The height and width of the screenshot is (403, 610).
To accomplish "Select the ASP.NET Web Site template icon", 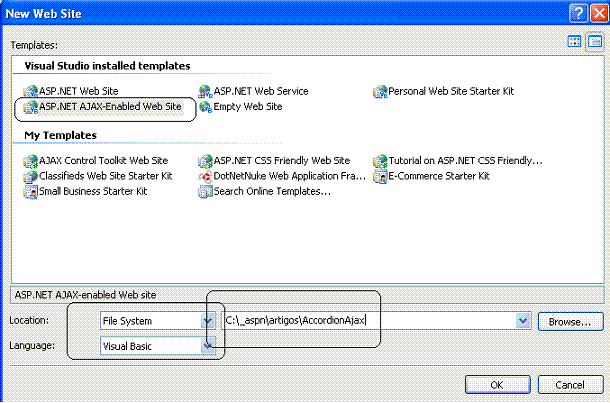I will point(30,92).
